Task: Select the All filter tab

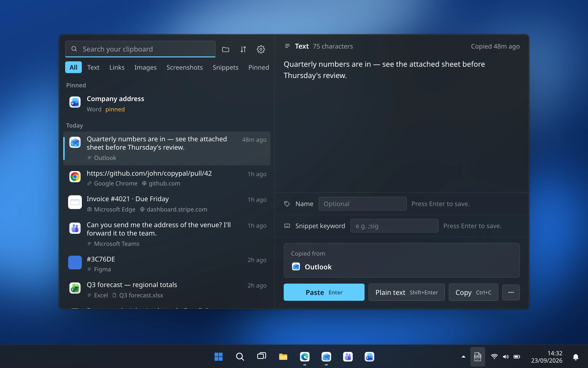Action: click(73, 67)
